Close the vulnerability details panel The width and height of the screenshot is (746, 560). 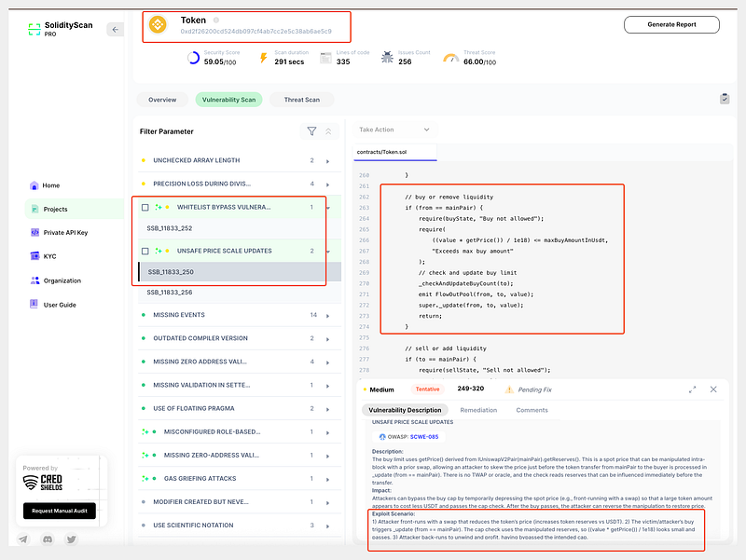(x=713, y=389)
